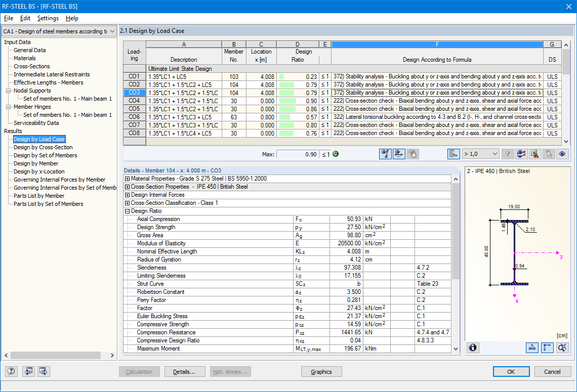The height and width of the screenshot is (392, 577).
Task: Click the Calculation button
Action: [139, 372]
